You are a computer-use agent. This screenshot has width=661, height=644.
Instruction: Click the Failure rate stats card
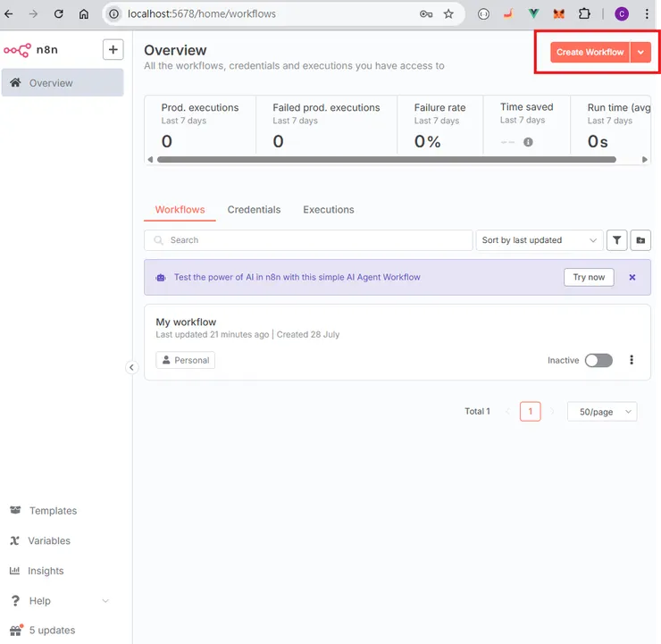(440, 125)
